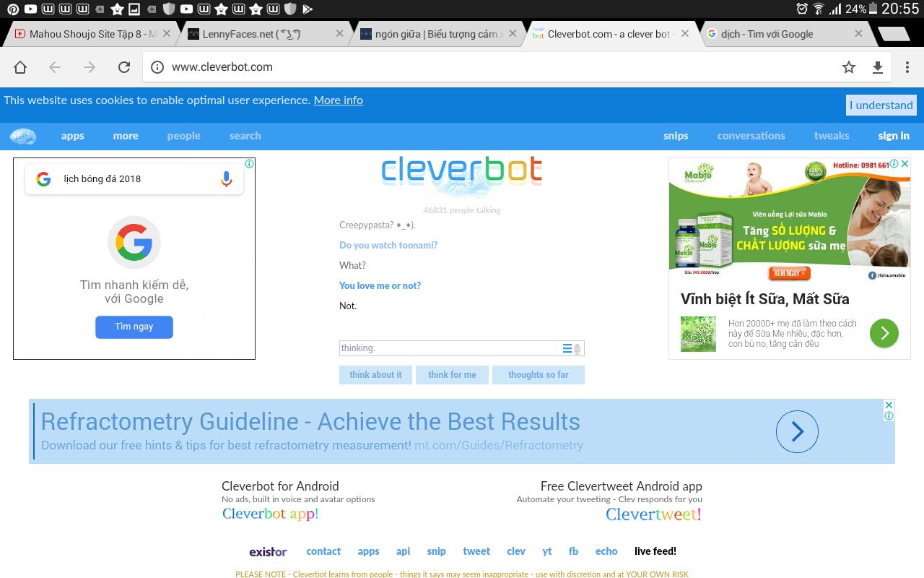Click the Vĩnh biệt Ít Sữa ad headline
The height and width of the screenshot is (578, 924).
(764, 299)
